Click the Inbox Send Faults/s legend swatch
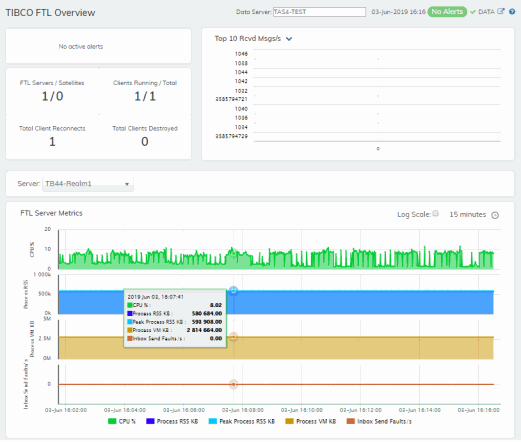The image size is (521, 442). pyautogui.click(x=351, y=421)
